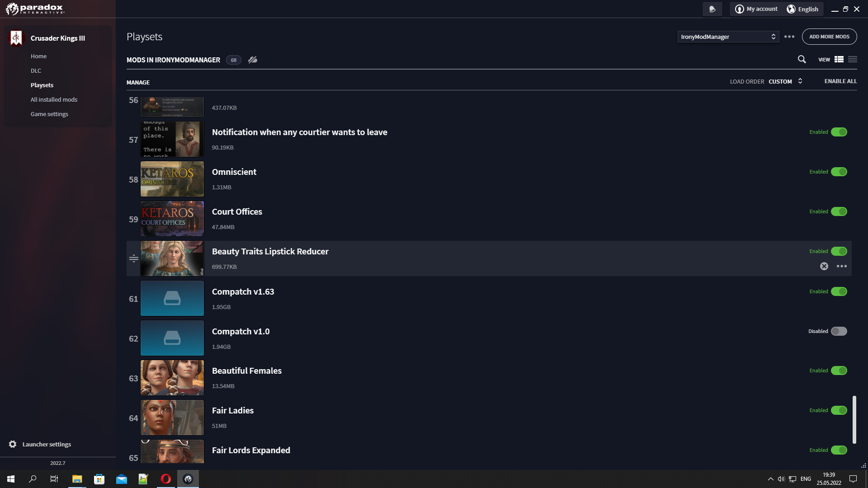Screen dimensions: 868x488
Task: Open the IronyModManager playset dropdown
Action: point(728,37)
